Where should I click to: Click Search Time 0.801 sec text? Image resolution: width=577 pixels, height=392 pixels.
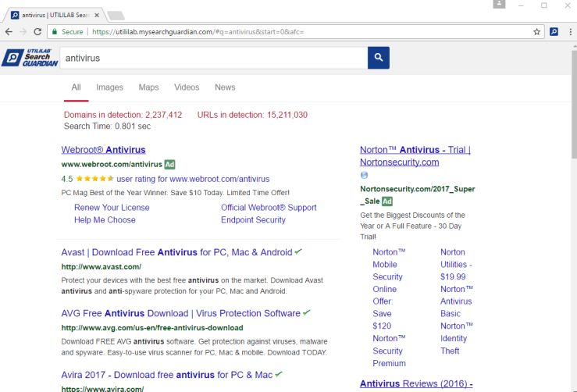(x=107, y=127)
